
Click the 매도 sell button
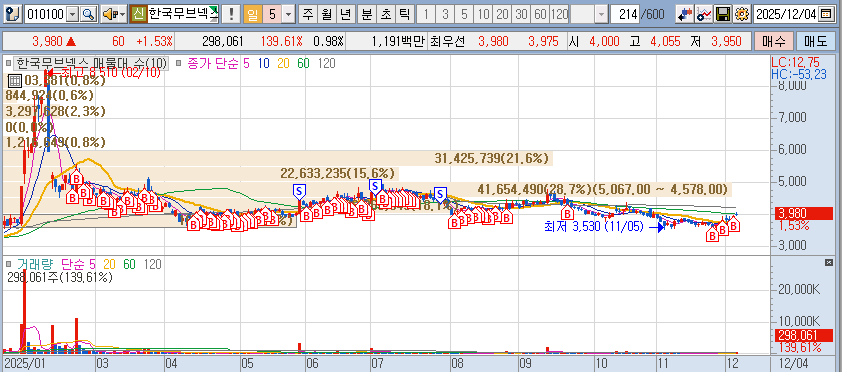(816, 41)
